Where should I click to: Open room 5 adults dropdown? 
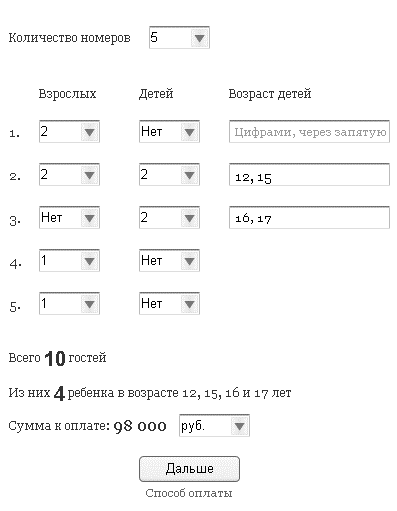69,303
